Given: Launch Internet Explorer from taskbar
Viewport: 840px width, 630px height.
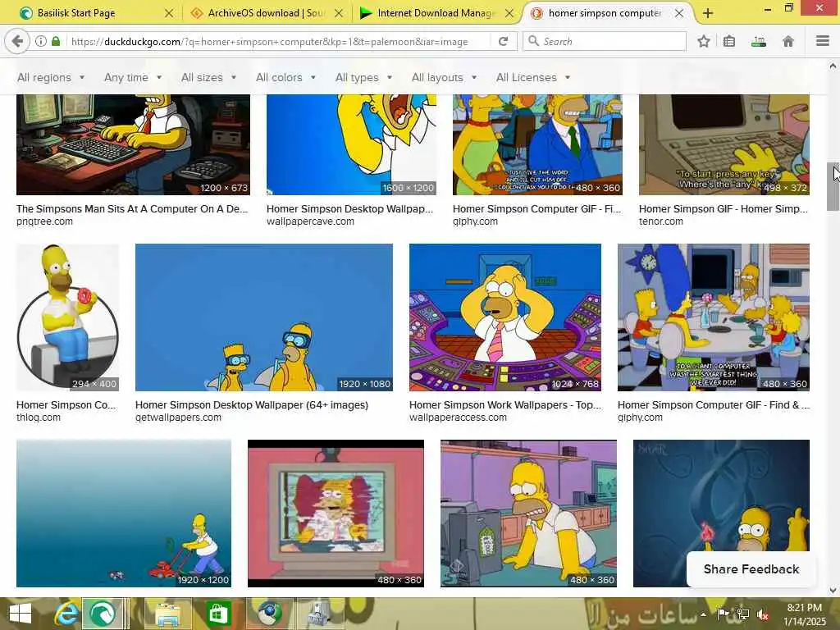Looking at the screenshot, I should click(x=66, y=614).
